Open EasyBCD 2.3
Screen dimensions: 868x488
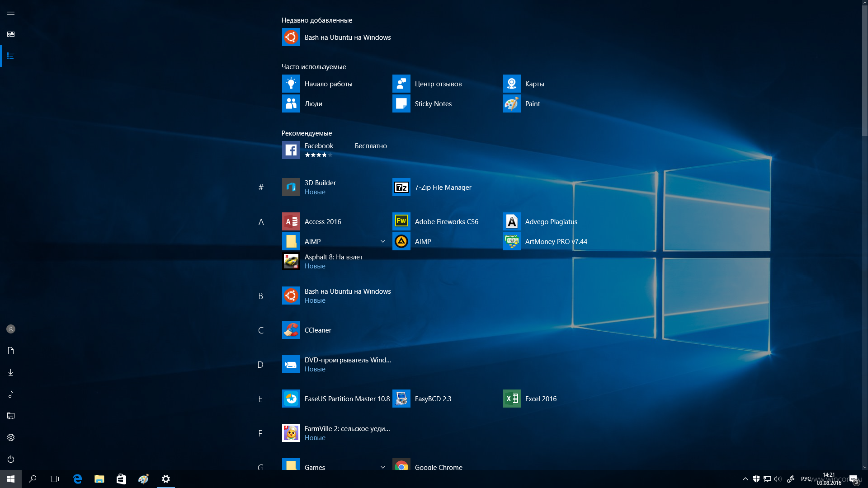point(422,399)
